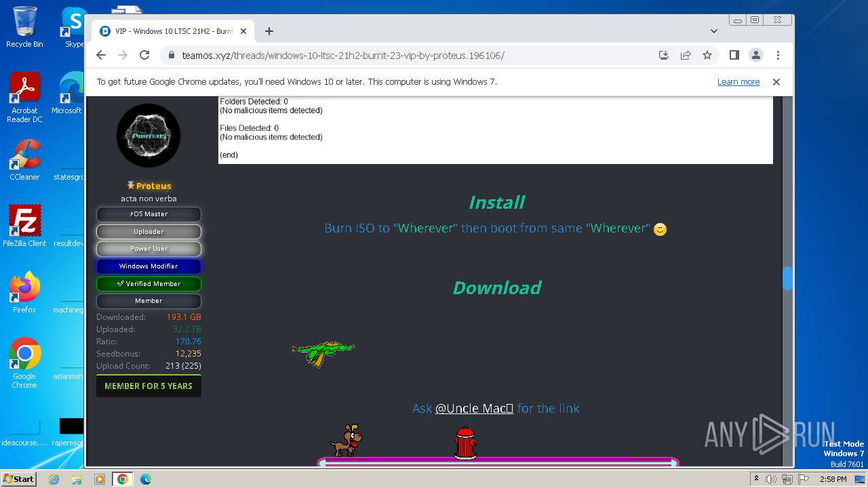
Task: Open Microsoft Edge from the taskbar
Action: click(146, 479)
